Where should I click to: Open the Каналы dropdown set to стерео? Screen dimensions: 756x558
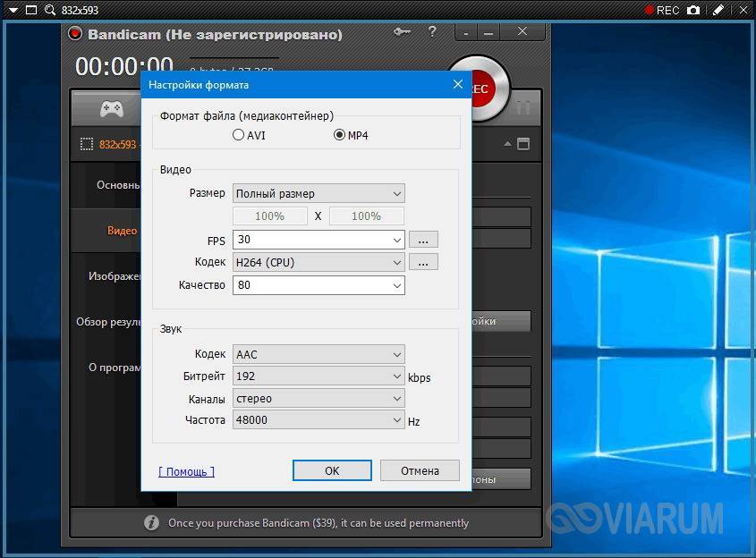pyautogui.click(x=318, y=399)
